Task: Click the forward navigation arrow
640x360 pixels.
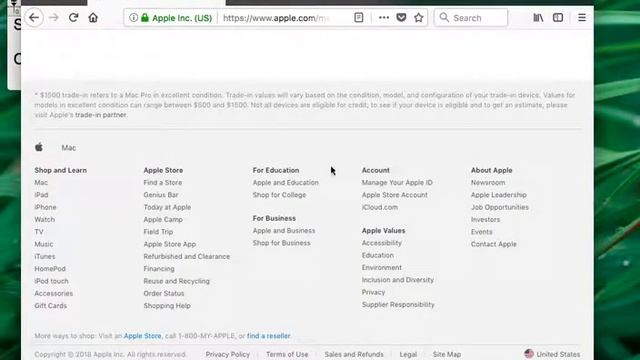Action: (x=53, y=18)
